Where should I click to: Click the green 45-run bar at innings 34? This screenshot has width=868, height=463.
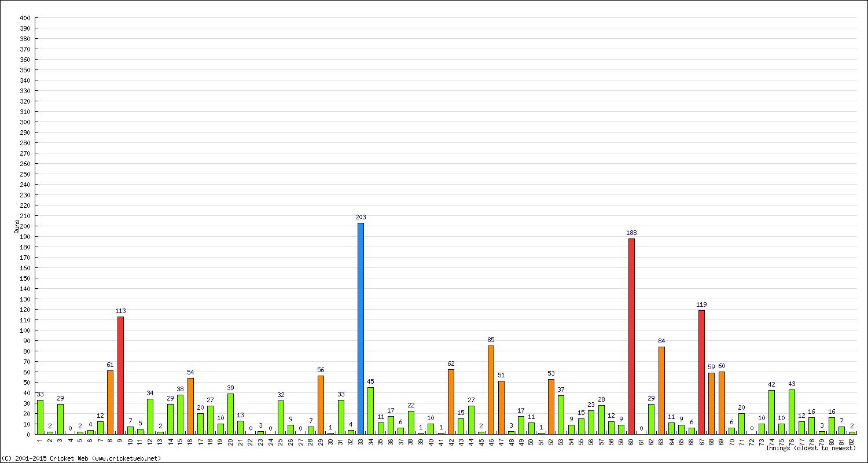[x=370, y=410]
